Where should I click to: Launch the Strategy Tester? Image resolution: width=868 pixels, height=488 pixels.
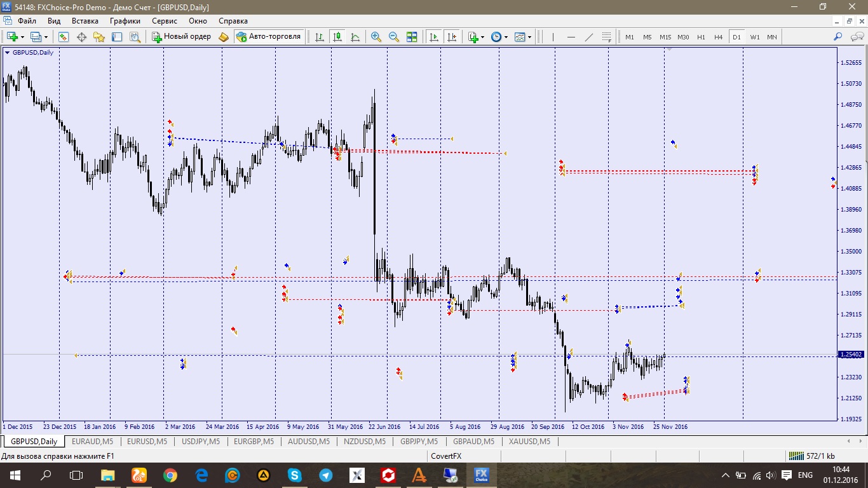(135, 37)
